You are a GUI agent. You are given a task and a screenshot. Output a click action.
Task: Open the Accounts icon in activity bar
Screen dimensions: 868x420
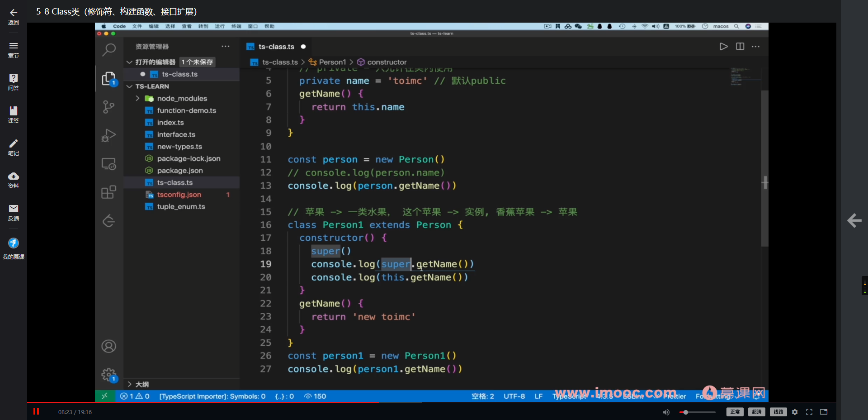click(x=109, y=346)
